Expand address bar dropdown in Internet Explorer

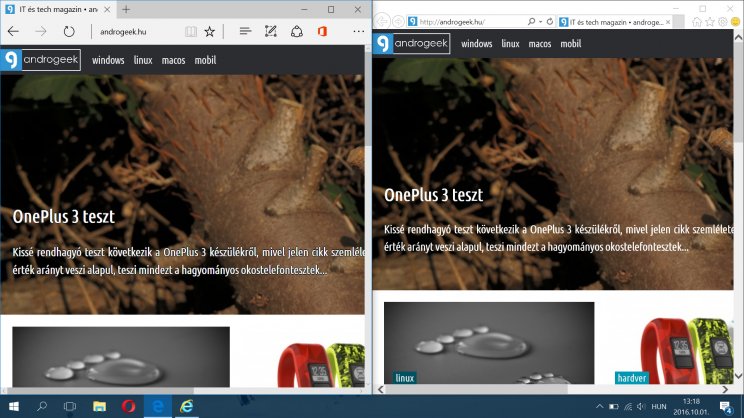[x=540, y=21]
